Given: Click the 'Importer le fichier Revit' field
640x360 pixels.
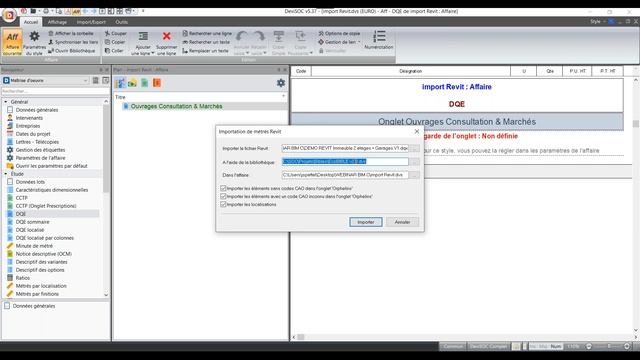Looking at the screenshot, I should 345,148.
